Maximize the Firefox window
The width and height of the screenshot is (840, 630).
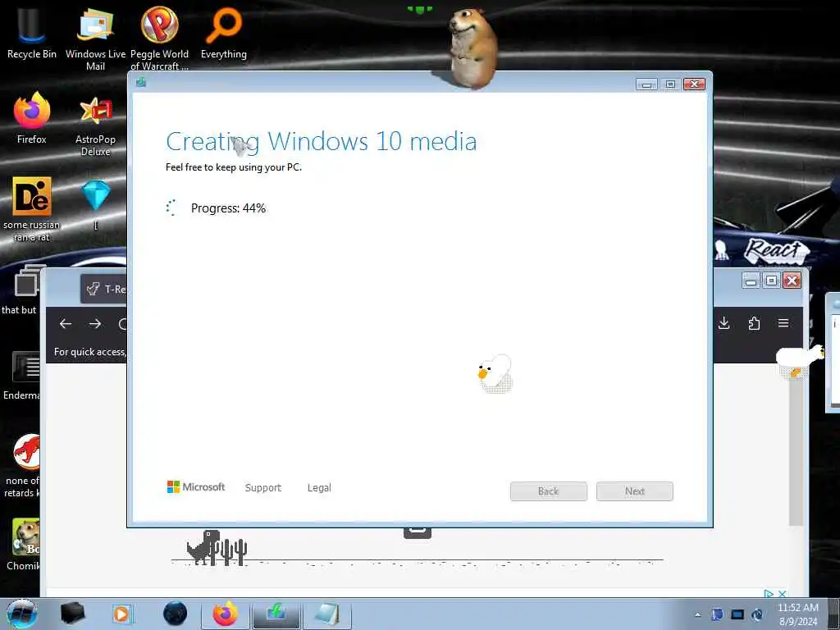click(771, 281)
